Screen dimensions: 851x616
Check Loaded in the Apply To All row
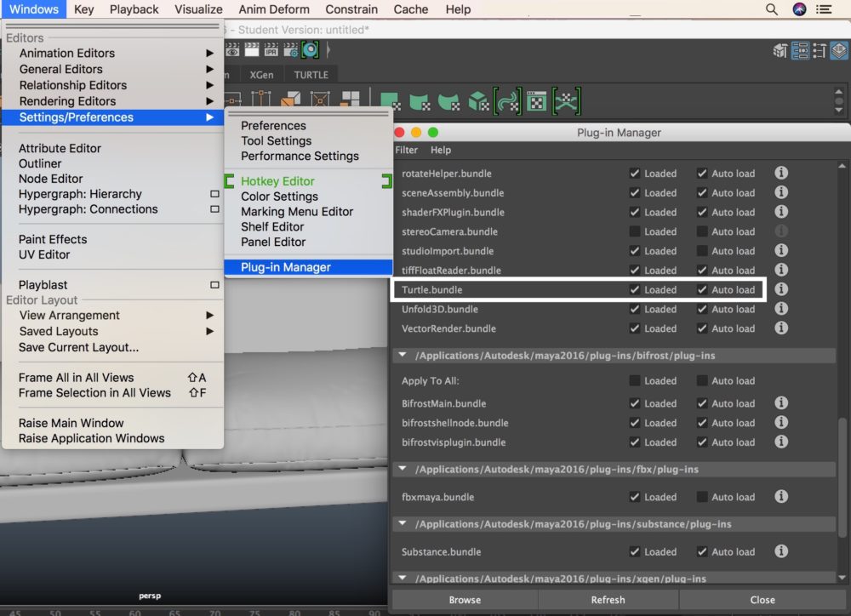click(635, 380)
